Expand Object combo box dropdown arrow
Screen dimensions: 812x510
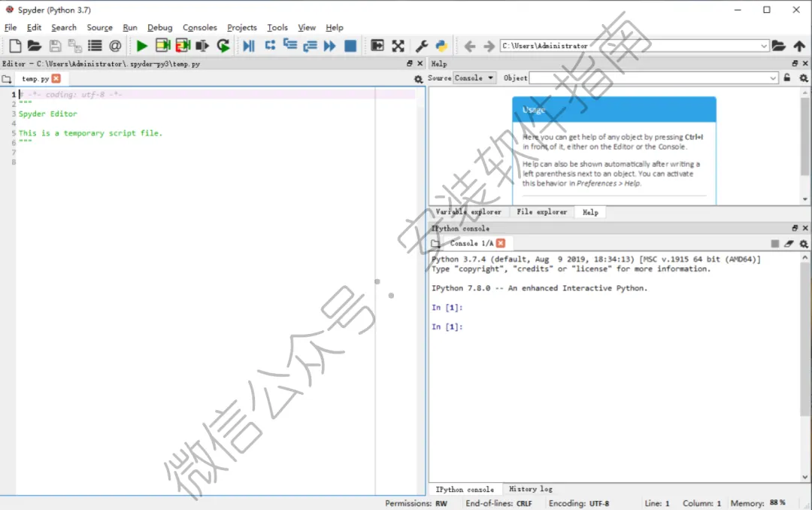773,77
